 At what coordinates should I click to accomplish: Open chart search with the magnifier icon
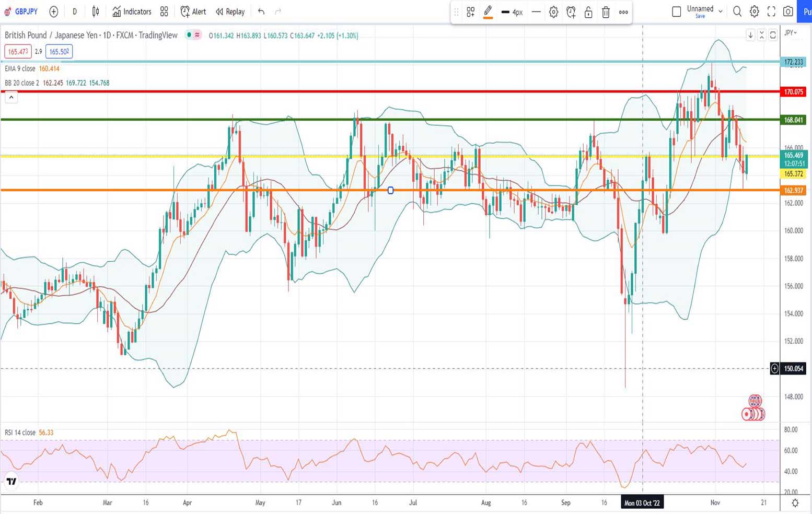737,11
